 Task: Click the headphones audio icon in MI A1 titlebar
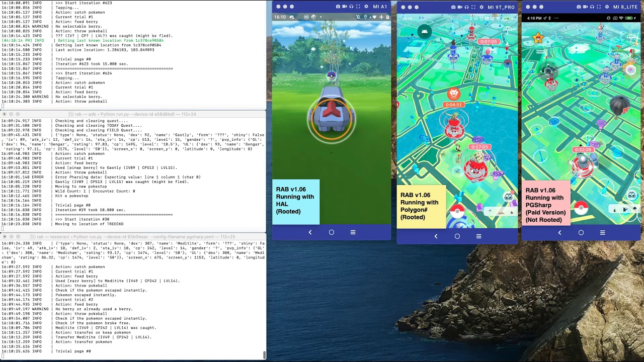(351, 7)
